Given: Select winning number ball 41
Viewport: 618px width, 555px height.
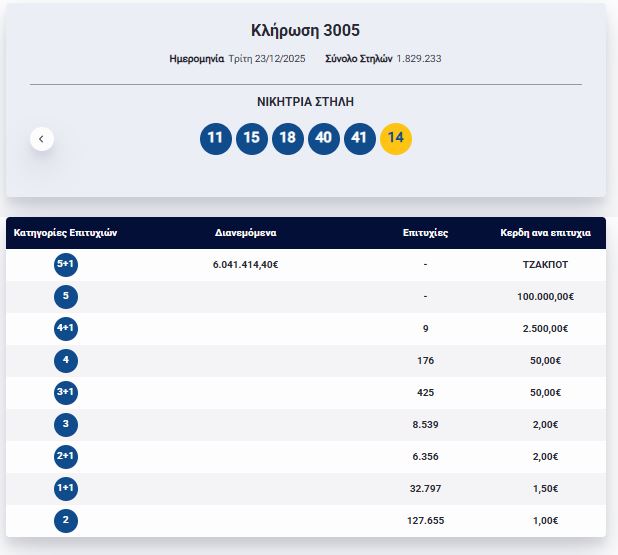Looking at the screenshot, I should click(x=359, y=139).
